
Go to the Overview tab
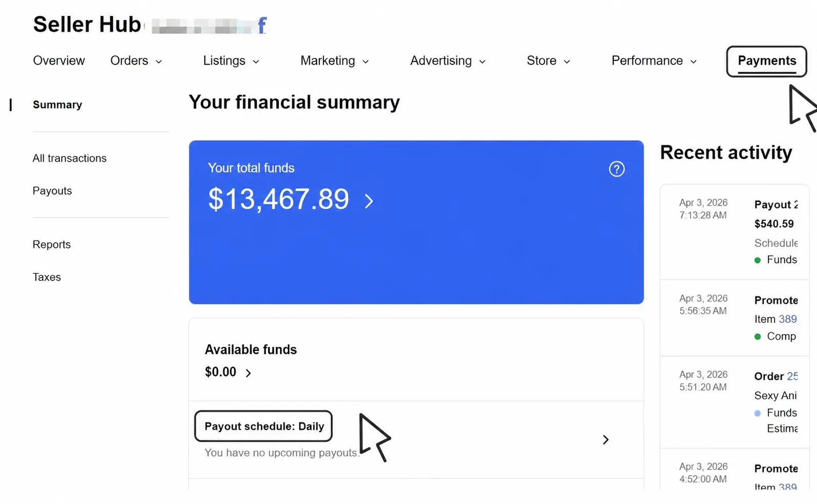[x=59, y=61]
